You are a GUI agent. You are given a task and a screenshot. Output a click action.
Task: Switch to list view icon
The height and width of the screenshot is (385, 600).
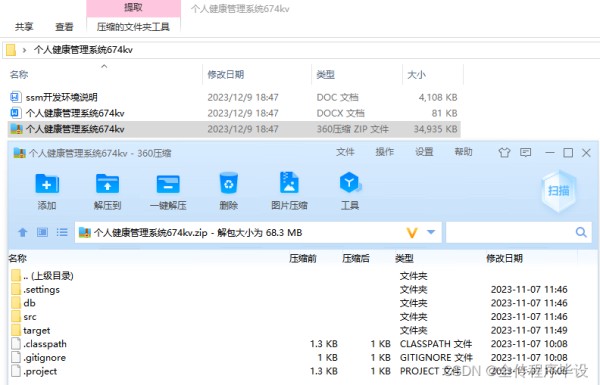tap(62, 232)
